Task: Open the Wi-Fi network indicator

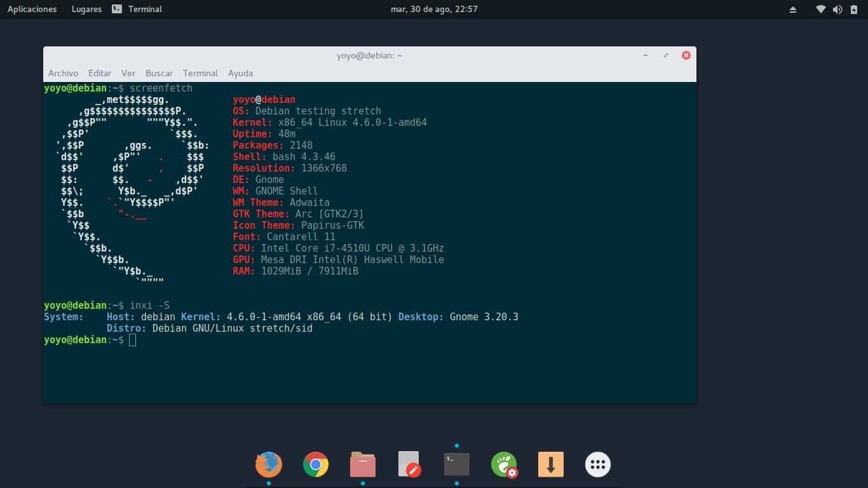Action: 821,10
